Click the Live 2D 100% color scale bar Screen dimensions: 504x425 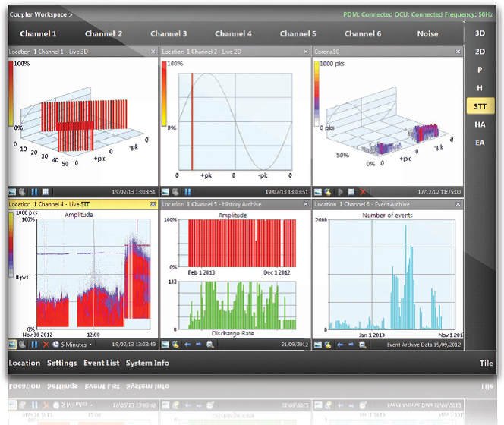coord(164,93)
